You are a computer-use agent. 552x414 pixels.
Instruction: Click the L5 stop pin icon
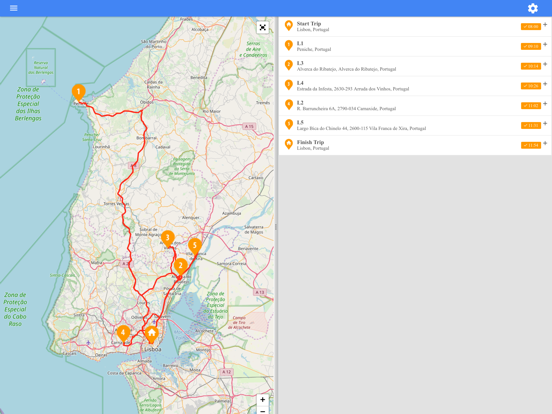tap(289, 124)
